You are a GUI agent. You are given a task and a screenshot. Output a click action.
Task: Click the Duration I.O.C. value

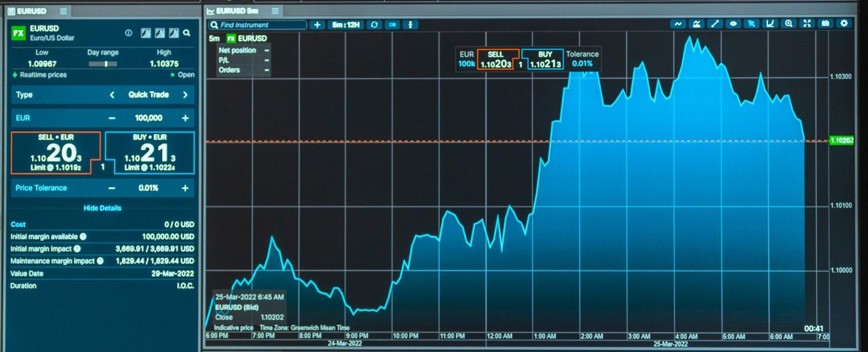point(185,286)
